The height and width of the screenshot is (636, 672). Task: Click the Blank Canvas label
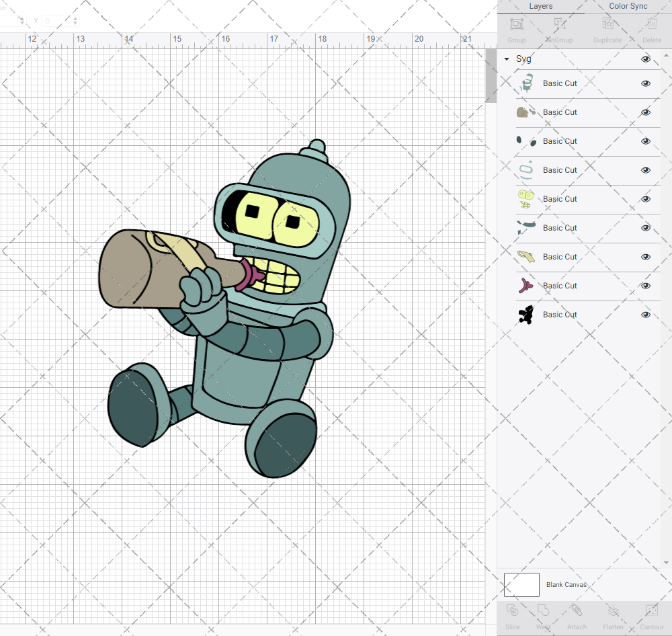pyautogui.click(x=566, y=584)
